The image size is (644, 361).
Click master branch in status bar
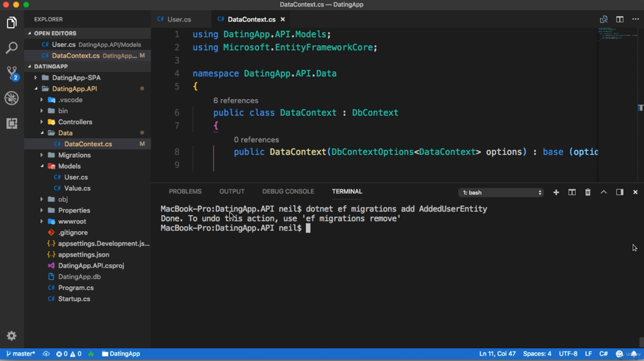tap(20, 354)
